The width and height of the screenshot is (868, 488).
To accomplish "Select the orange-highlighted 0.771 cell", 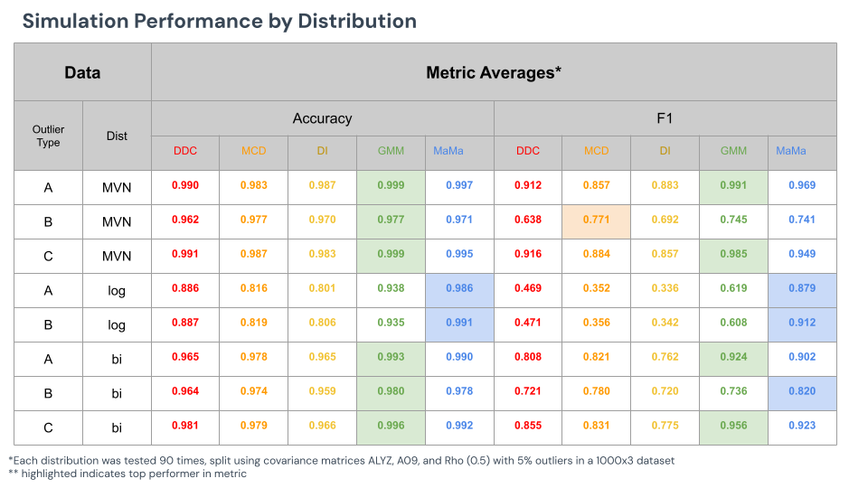I will click(596, 220).
